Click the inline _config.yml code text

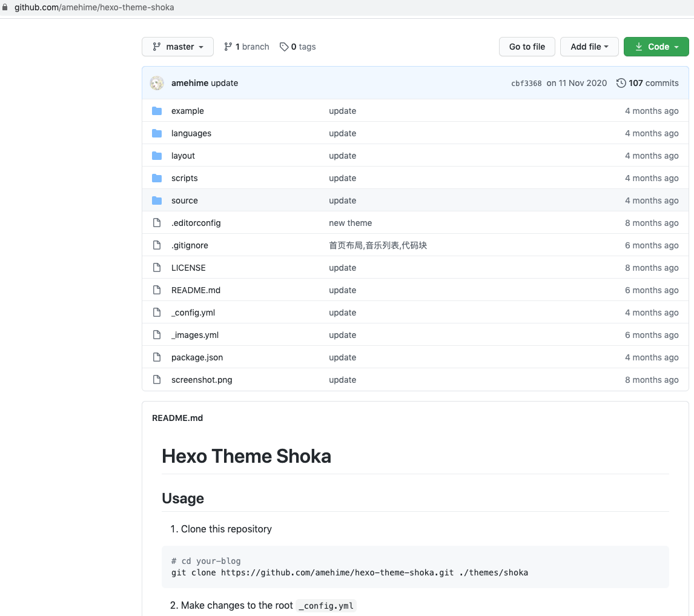pos(326,605)
